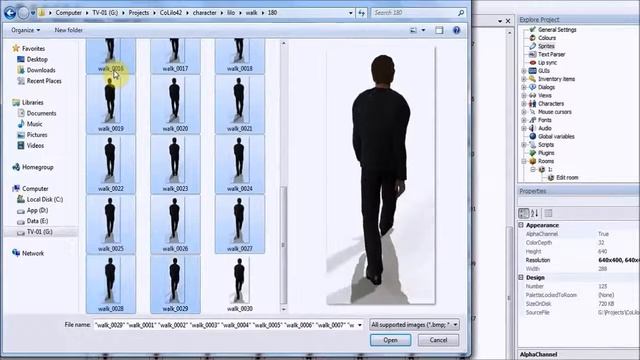Collapse the Appearance property group
640x360 pixels.
click(x=521, y=225)
